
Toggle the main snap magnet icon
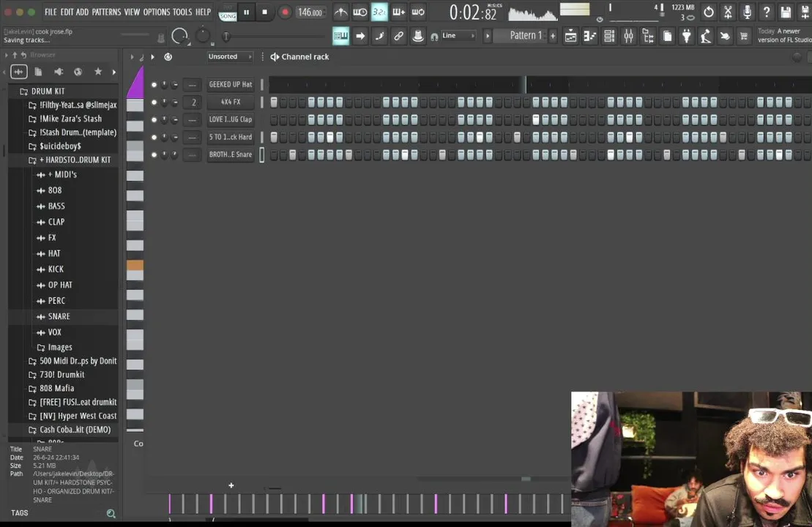[434, 37]
